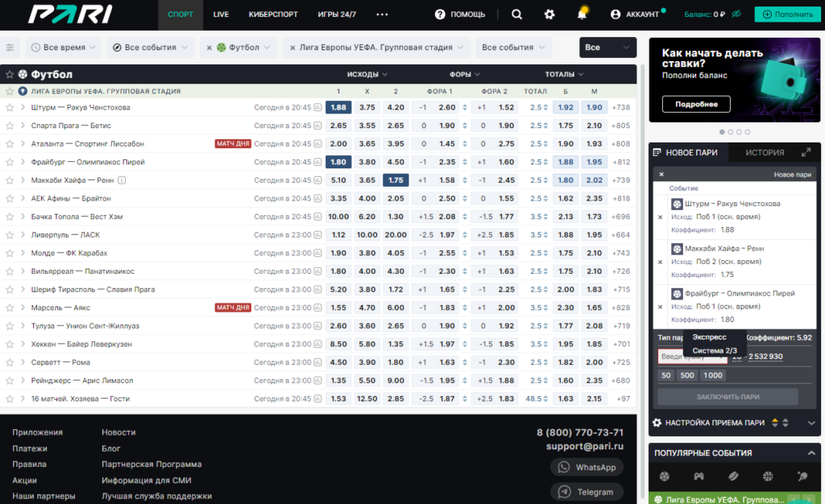Switch to ИСТОРИЯ tab in bet slip
The width and height of the screenshot is (825, 504).
coord(765,152)
